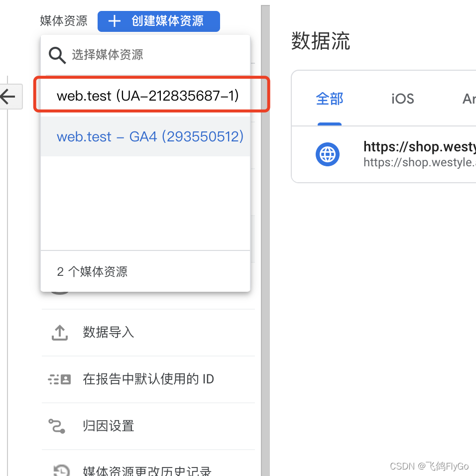Click the 2 个媒体资源 count text
Viewport: 476px width, 476px height.
(92, 272)
